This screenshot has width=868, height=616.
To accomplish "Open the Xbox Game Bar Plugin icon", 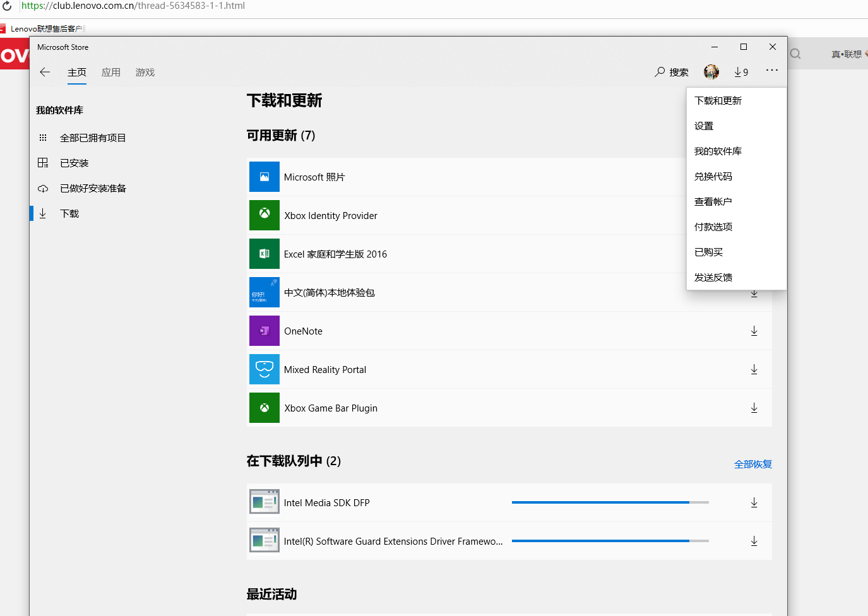I will 265,408.
